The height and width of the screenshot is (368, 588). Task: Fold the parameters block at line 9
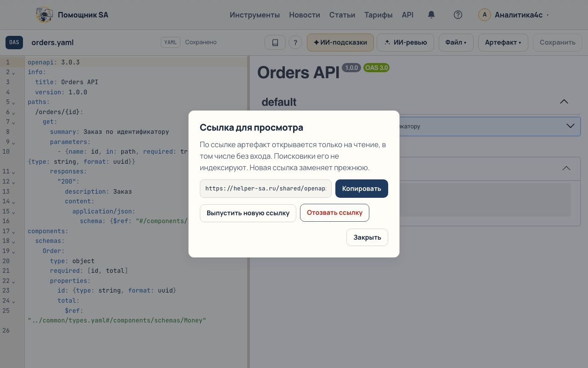pyautogui.click(x=13, y=143)
